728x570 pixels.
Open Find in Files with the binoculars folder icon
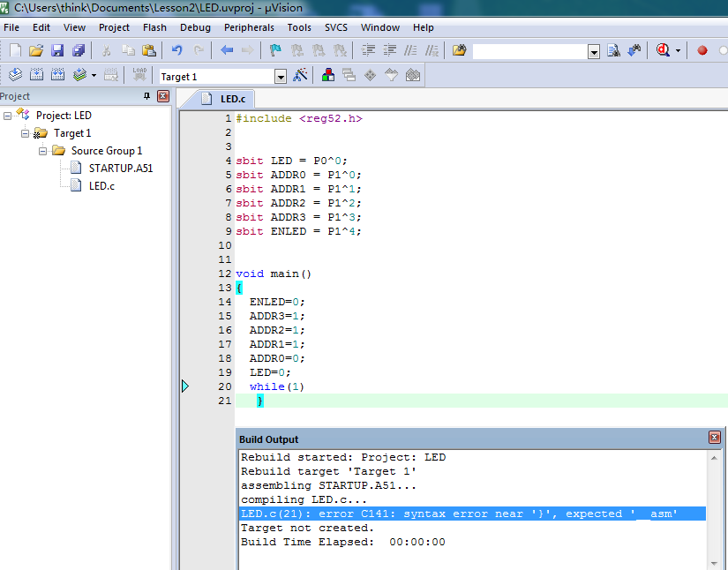[459, 50]
